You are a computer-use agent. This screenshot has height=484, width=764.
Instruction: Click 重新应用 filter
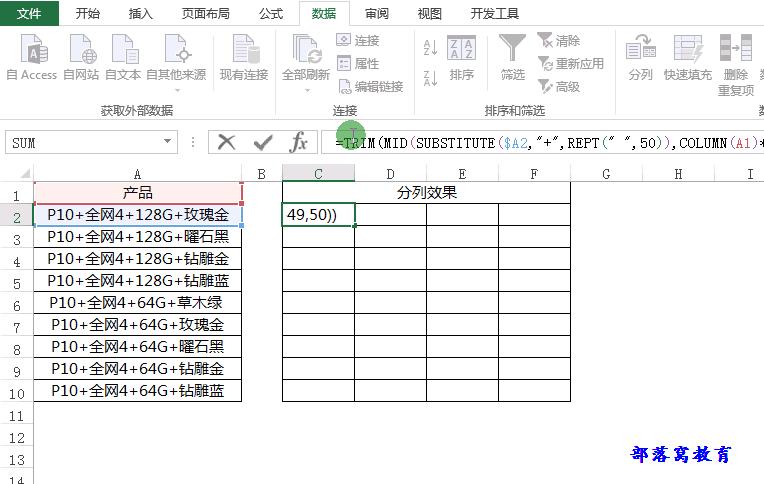pyautogui.click(x=571, y=63)
